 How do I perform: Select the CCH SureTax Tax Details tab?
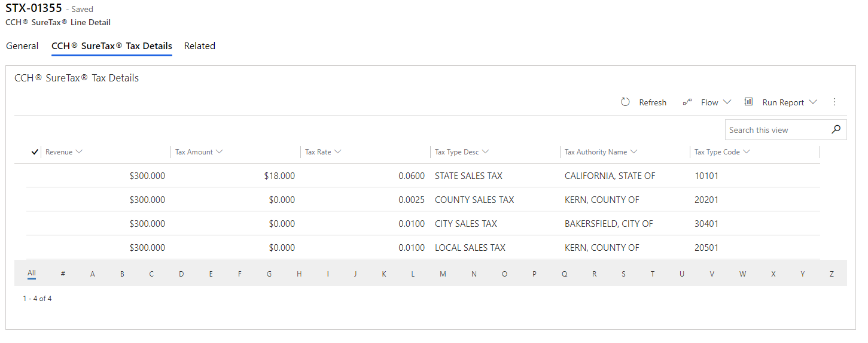click(x=112, y=46)
